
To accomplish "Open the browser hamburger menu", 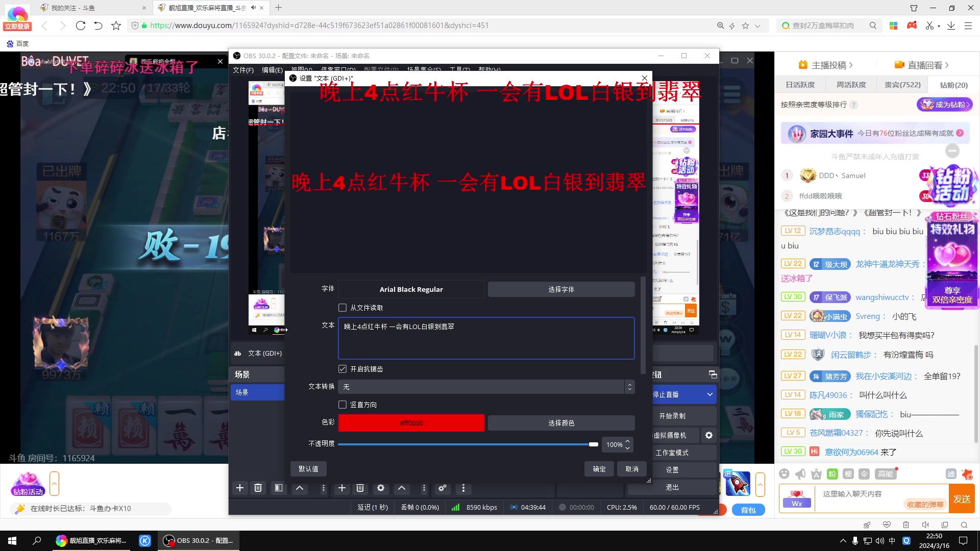I will tap(968, 26).
